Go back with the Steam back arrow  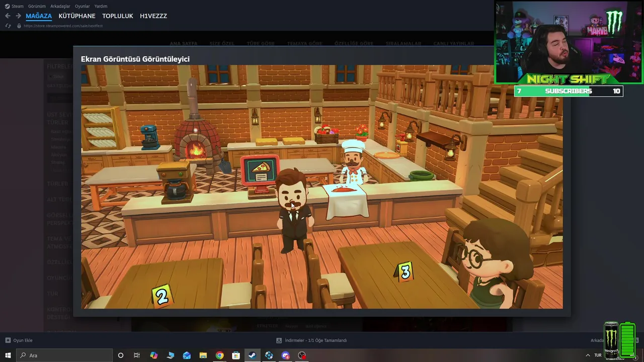point(8,16)
